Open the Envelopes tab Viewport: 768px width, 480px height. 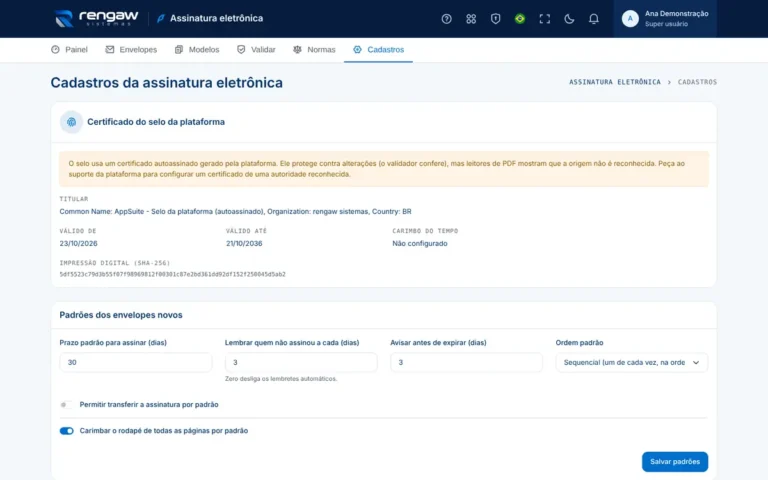click(131, 49)
